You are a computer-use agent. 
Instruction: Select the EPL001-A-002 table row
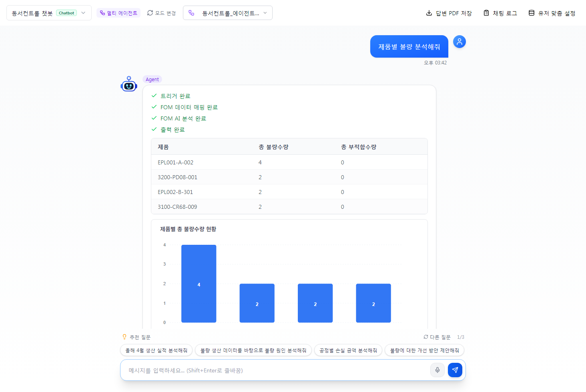click(x=289, y=162)
